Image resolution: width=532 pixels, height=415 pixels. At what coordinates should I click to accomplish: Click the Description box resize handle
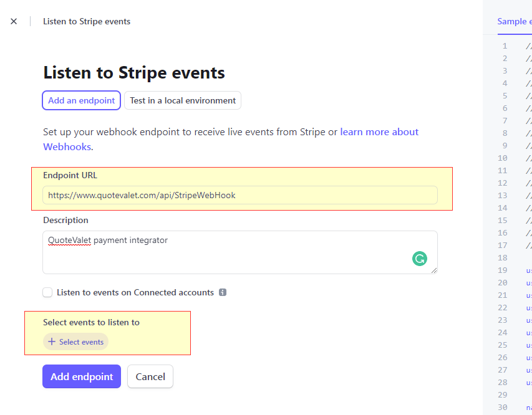pyautogui.click(x=433, y=270)
